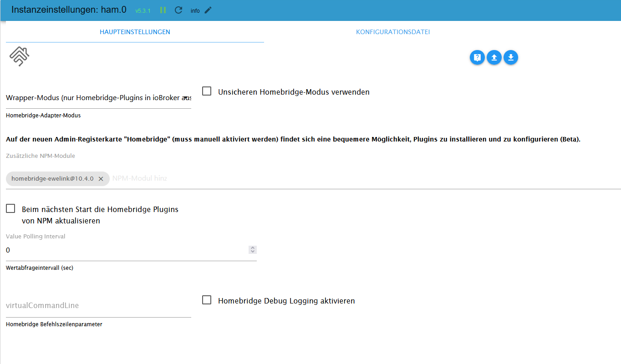621x364 pixels.
Task: Restart the instance with reload icon
Action: (x=178, y=10)
